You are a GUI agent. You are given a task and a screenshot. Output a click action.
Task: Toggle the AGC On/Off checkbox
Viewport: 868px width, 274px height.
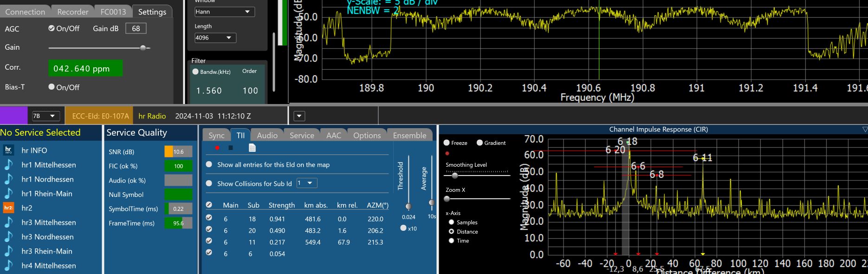pyautogui.click(x=52, y=28)
